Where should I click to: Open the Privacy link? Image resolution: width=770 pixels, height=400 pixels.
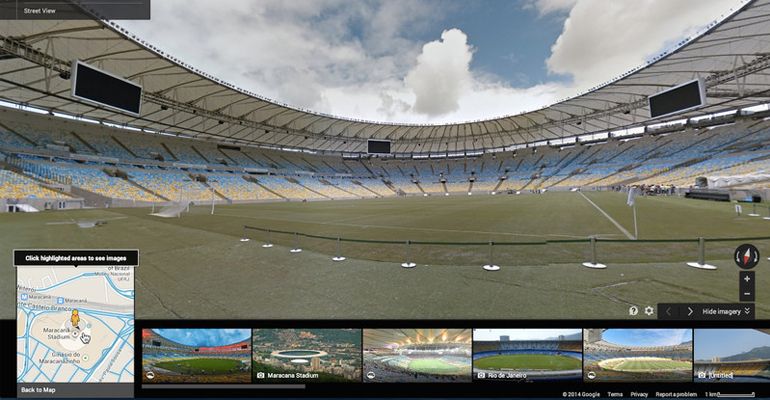coord(639,394)
